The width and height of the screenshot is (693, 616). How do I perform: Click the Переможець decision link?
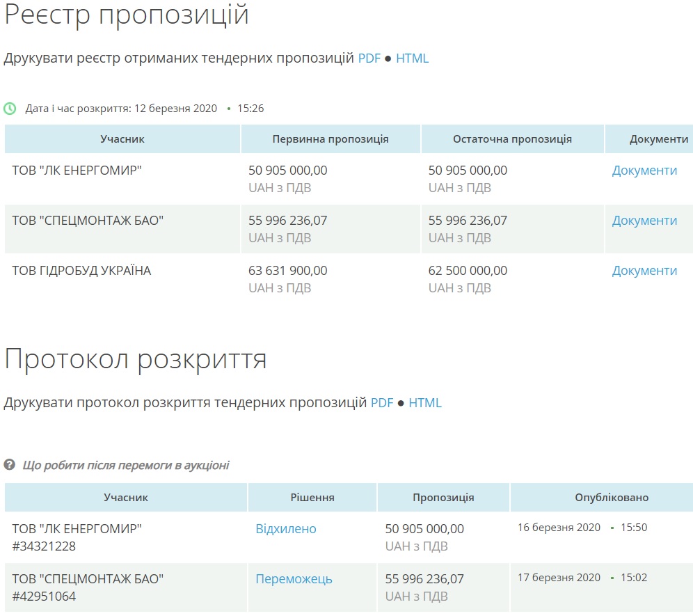(294, 579)
